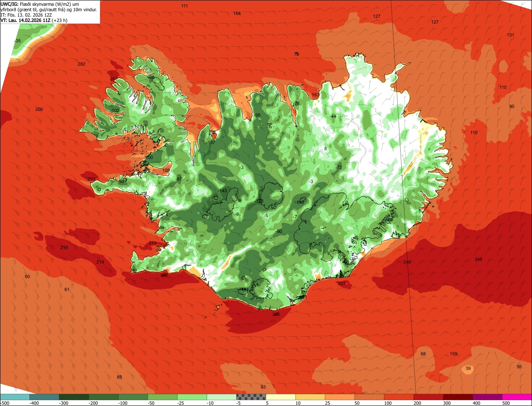Click the value 105 in Breiðafjörður bay

(x=166, y=170)
